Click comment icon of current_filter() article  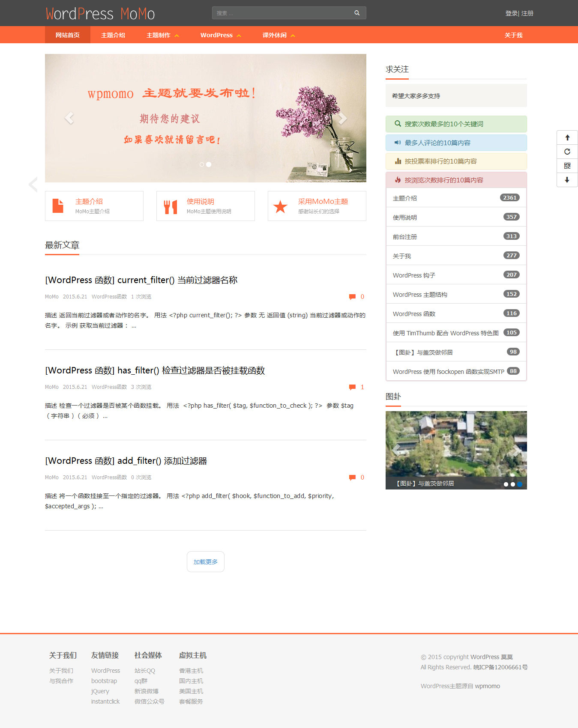[x=352, y=297]
